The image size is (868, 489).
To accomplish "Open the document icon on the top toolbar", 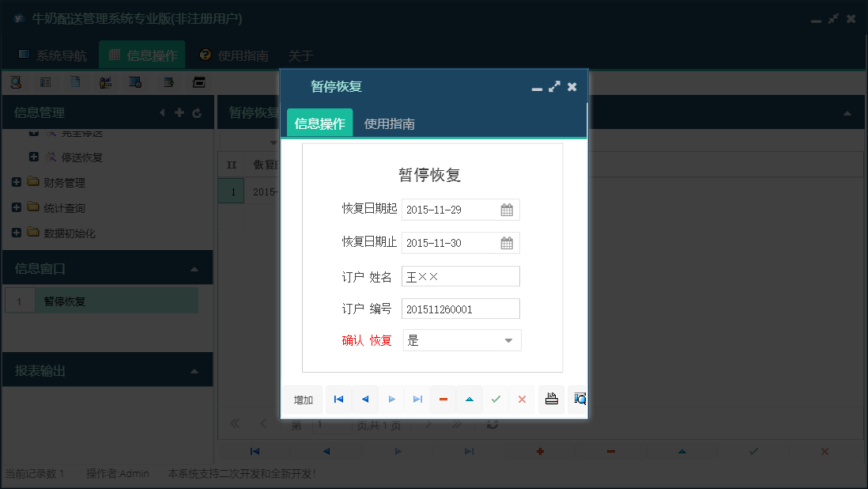I will 74,81.
